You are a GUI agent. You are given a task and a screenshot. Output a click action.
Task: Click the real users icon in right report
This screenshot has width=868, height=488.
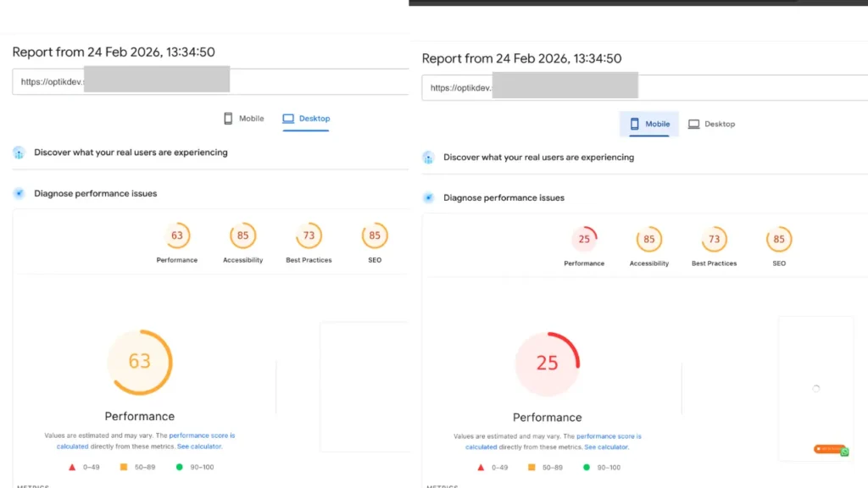(x=426, y=157)
